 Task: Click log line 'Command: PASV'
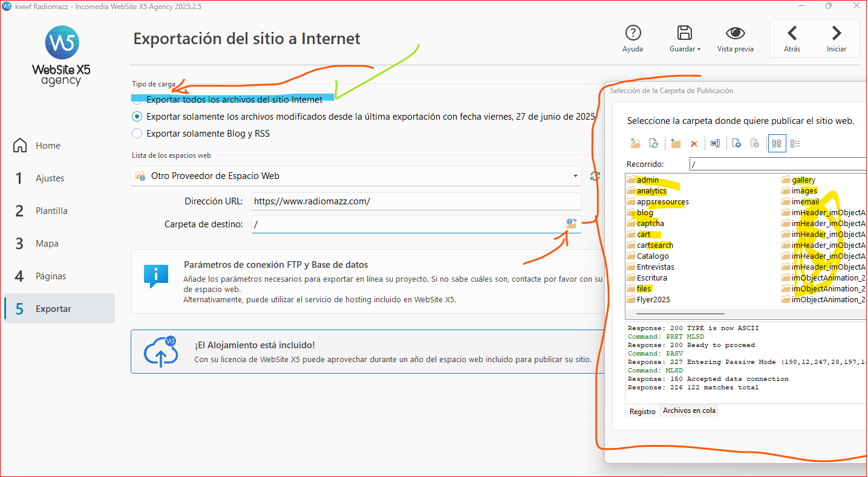[x=656, y=354]
